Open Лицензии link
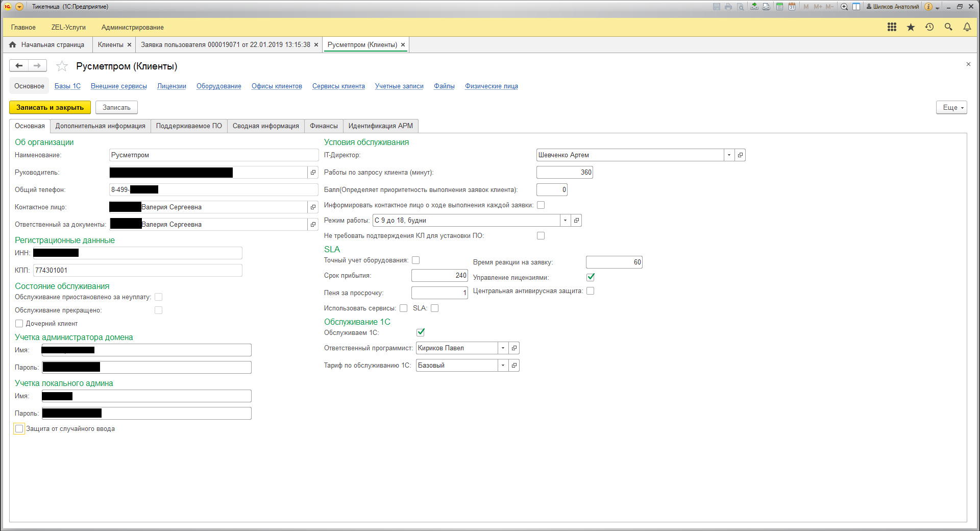 click(x=171, y=86)
